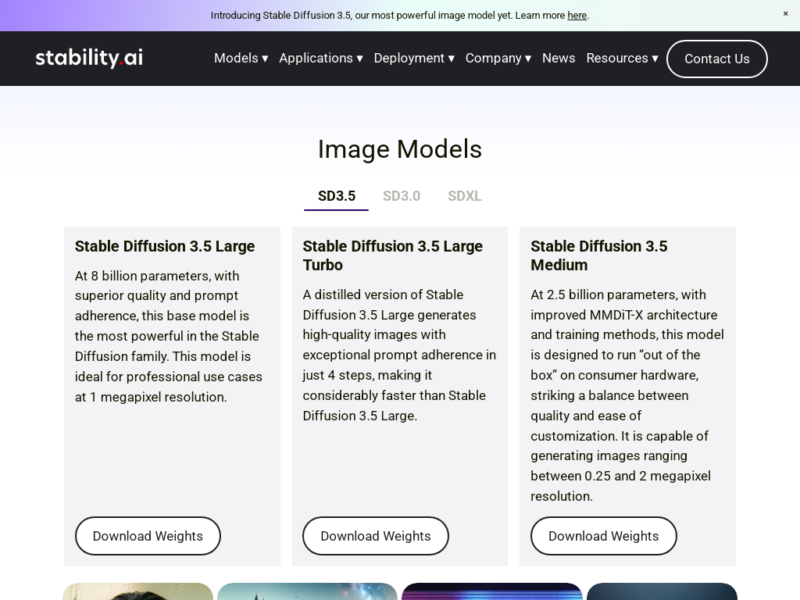800x600 pixels.
Task: Expand the Models dropdown menu
Action: (x=241, y=58)
